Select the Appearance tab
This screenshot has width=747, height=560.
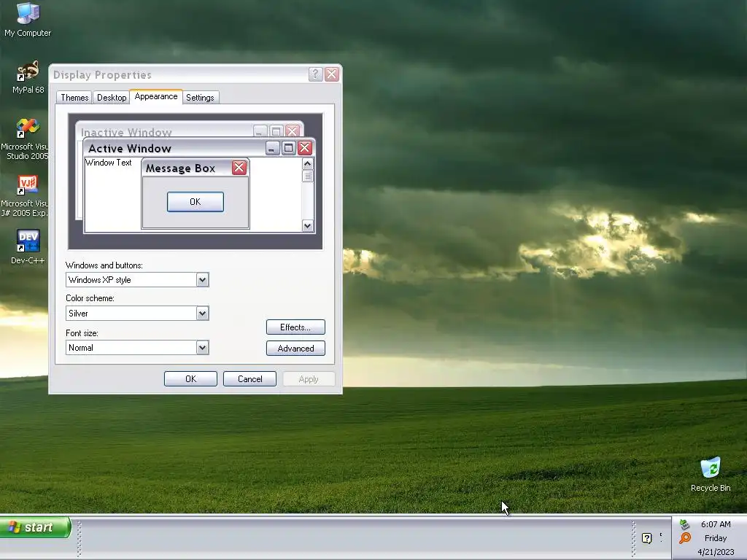point(156,96)
